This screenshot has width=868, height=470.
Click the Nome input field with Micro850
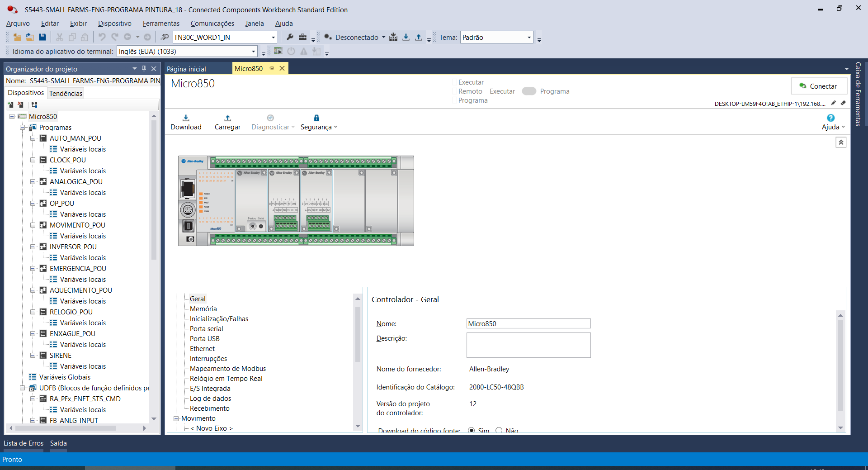(528, 323)
